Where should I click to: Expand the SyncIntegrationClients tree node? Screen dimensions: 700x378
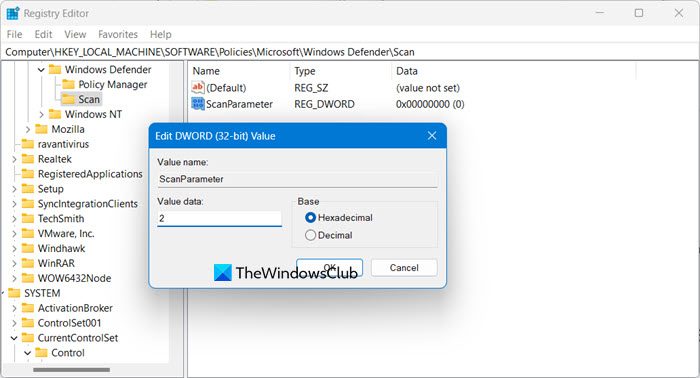click(x=14, y=204)
